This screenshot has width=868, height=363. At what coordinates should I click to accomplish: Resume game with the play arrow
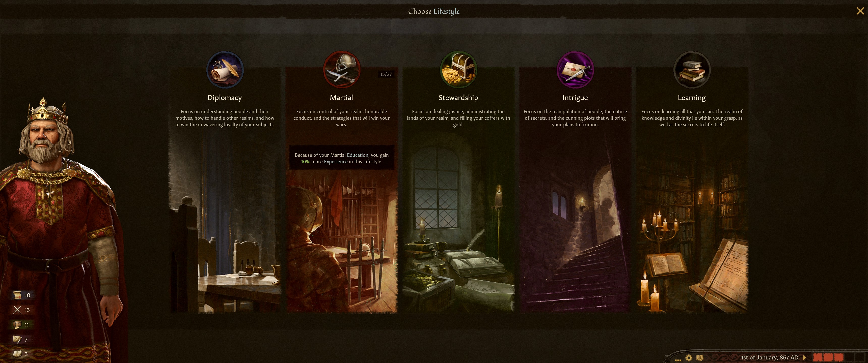point(805,358)
